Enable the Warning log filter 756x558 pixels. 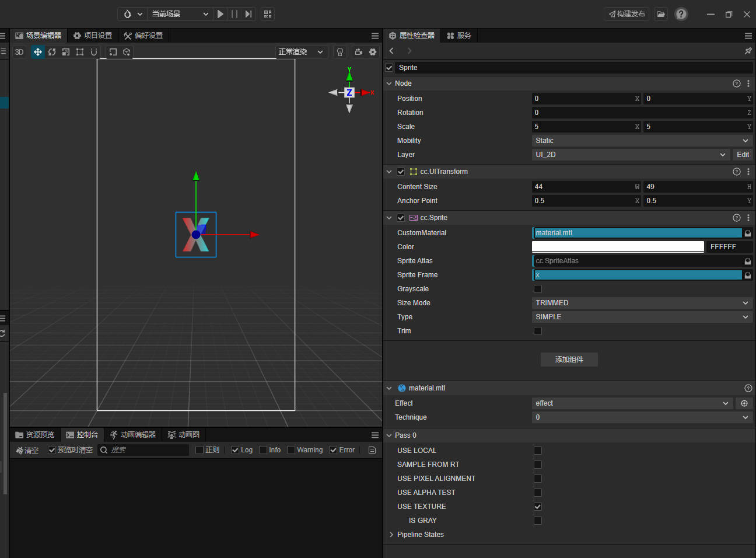coord(291,450)
